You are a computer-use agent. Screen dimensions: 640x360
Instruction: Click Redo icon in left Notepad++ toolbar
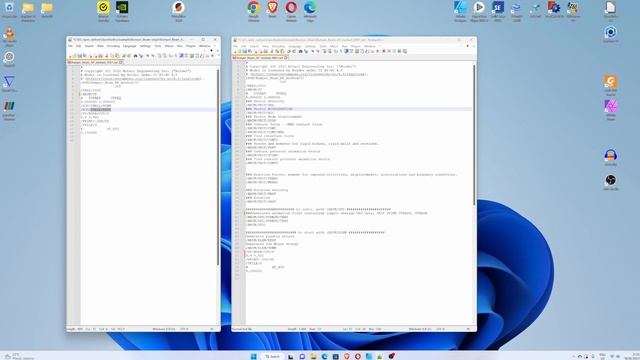tap(129, 56)
